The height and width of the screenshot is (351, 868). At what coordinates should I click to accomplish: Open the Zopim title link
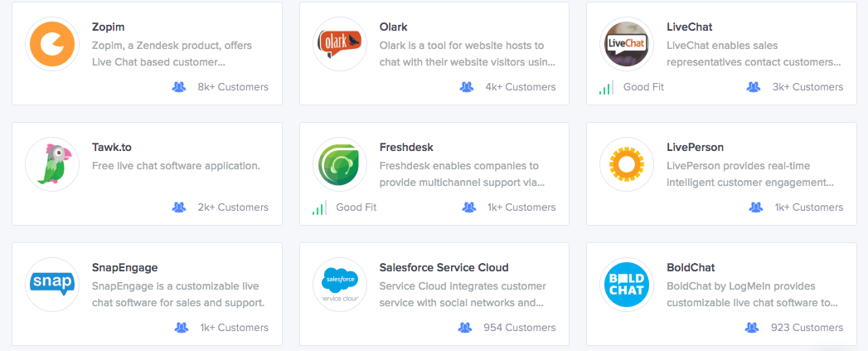click(108, 27)
